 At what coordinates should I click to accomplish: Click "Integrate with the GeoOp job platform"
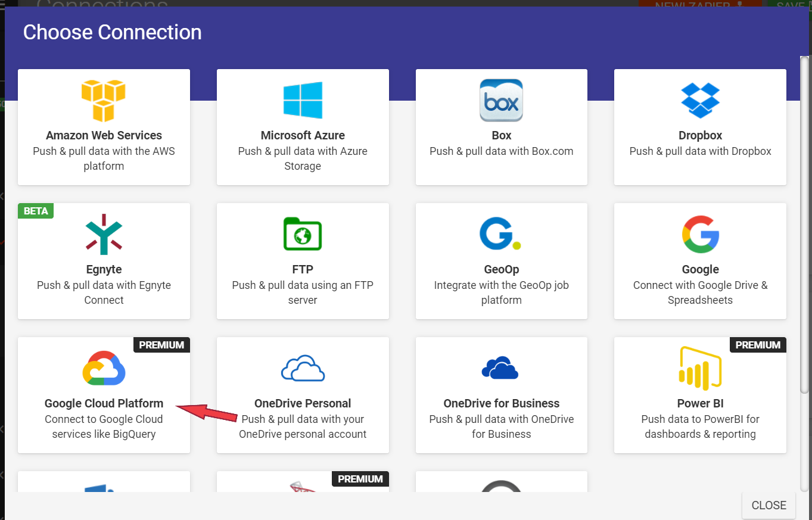501,292
